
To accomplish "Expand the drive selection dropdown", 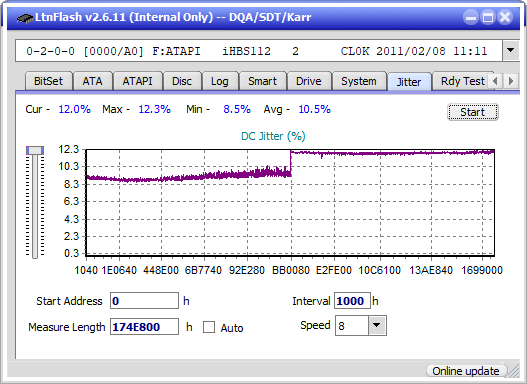I will [x=511, y=51].
